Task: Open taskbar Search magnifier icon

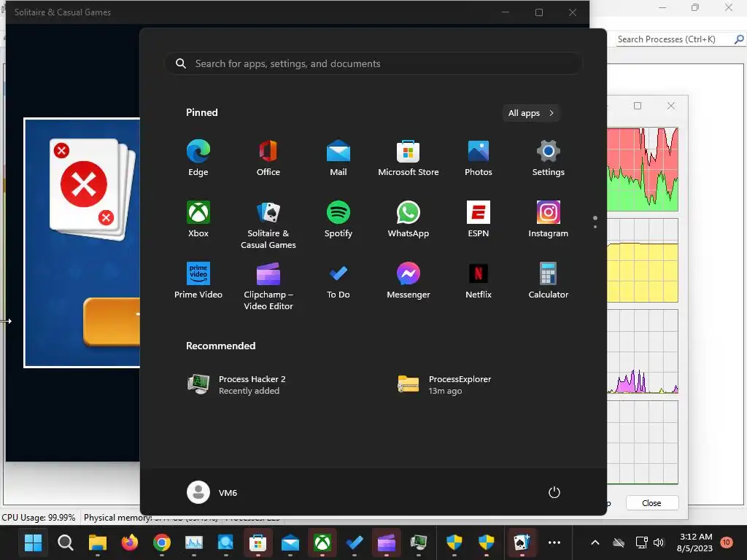Action: click(x=65, y=542)
